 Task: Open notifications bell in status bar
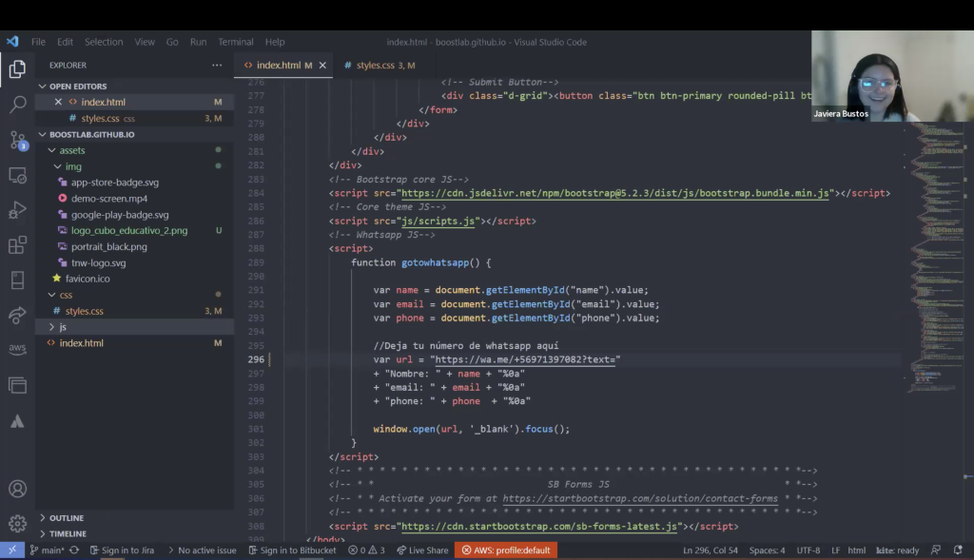coord(958,550)
